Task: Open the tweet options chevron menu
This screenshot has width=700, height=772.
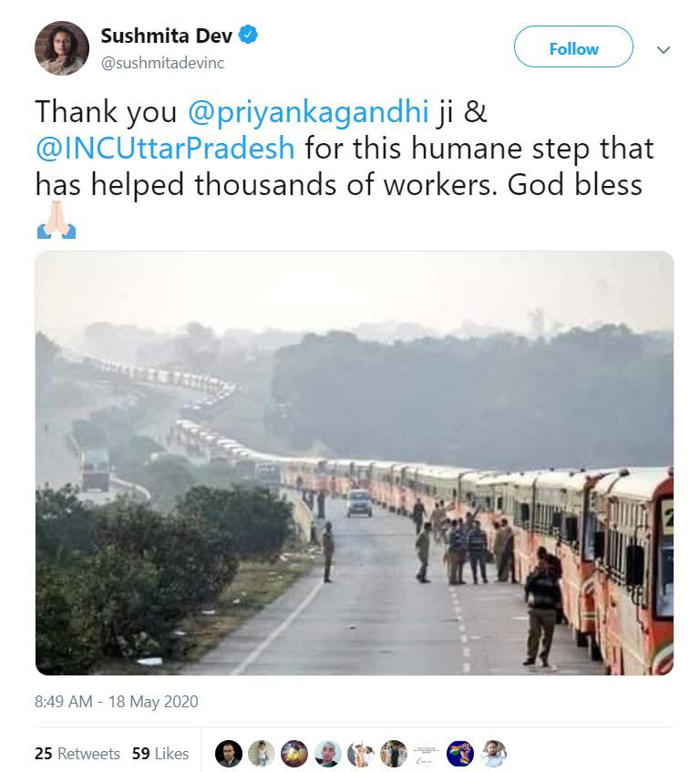Action: (x=664, y=49)
